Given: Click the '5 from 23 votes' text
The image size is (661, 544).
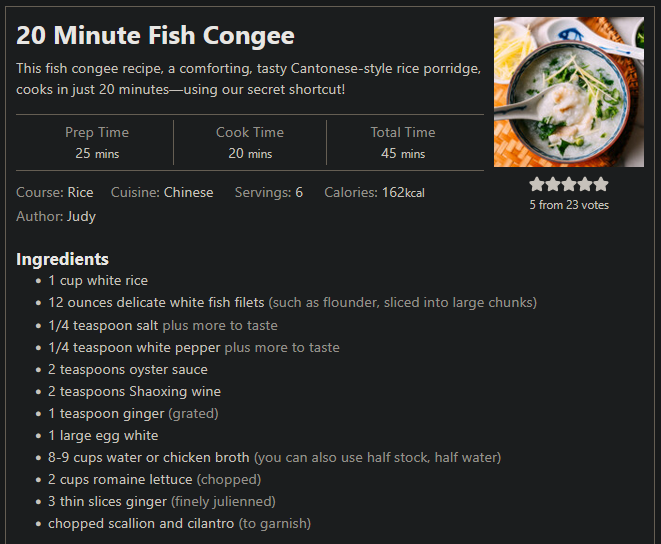Looking at the screenshot, I should click(569, 205).
